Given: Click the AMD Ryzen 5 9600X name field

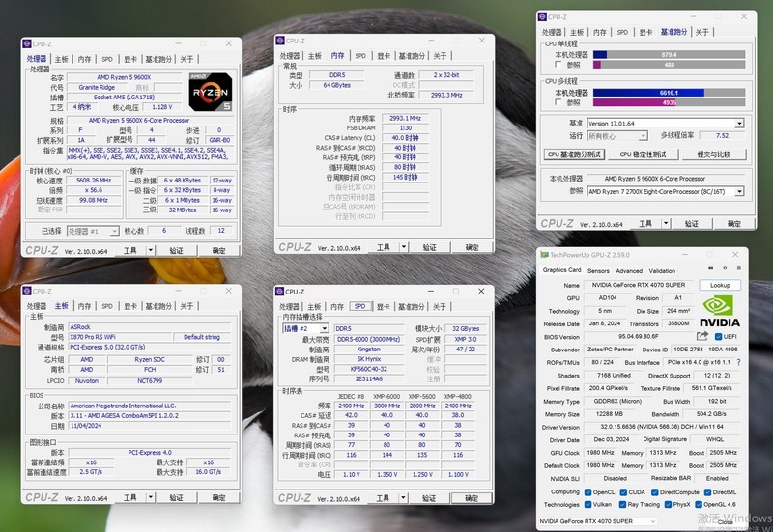Looking at the screenshot, I should [124, 77].
